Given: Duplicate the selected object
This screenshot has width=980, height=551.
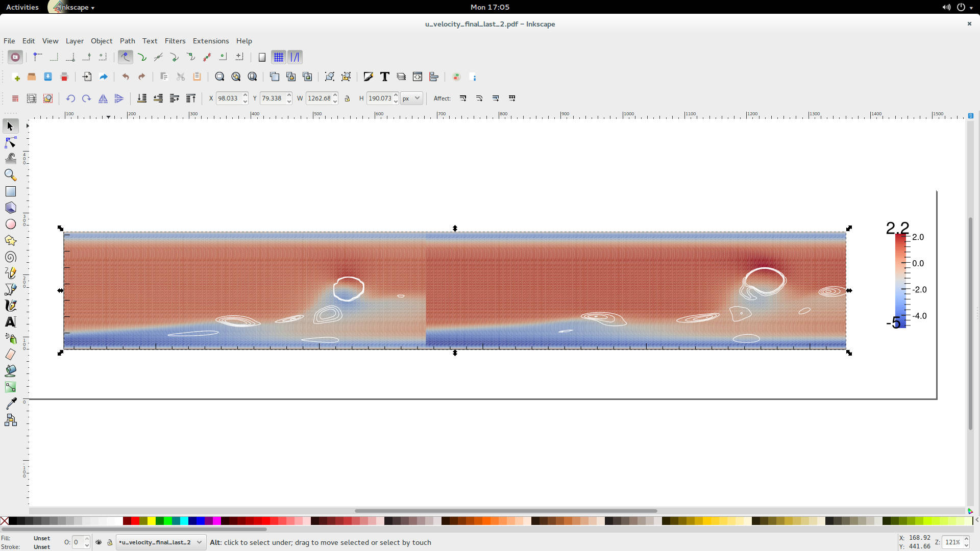Looking at the screenshot, I should coord(275,77).
